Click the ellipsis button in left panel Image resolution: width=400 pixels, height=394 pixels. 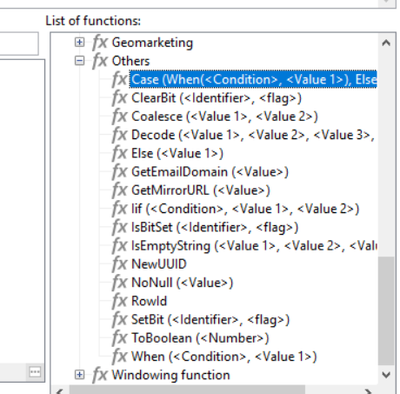[35, 372]
